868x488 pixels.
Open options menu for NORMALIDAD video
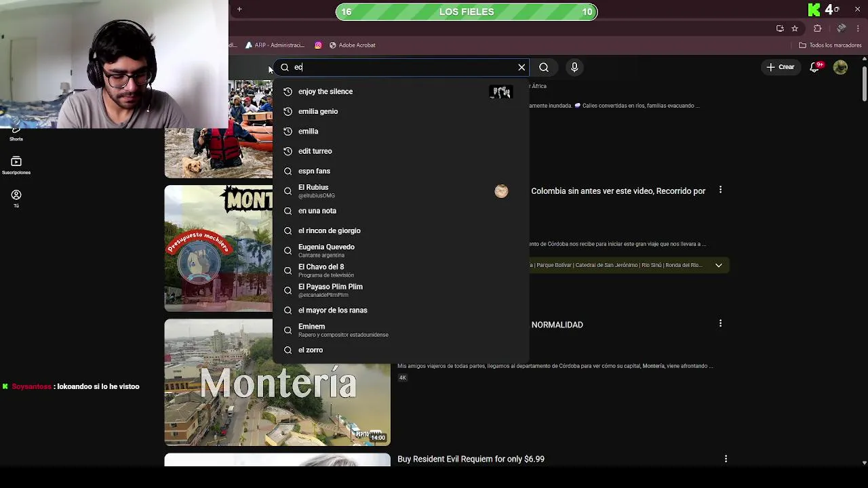click(x=720, y=323)
